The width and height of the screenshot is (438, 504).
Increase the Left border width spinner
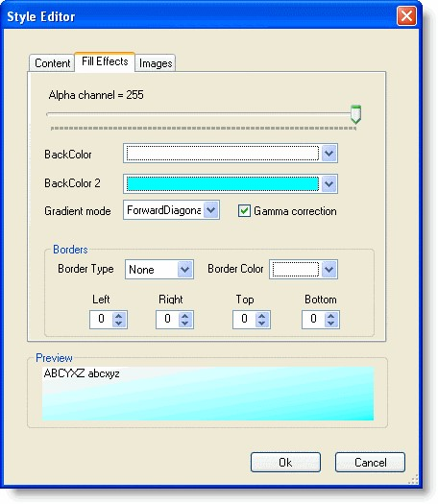point(119,316)
